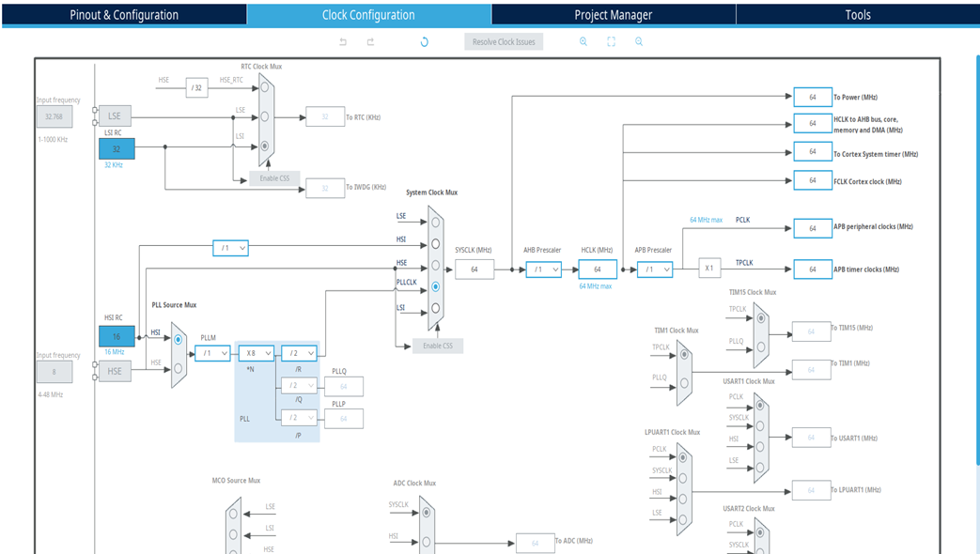Viewport: 980px width, 554px height.
Task: Click the Undo icon in the toolbar
Action: pyautogui.click(x=345, y=41)
